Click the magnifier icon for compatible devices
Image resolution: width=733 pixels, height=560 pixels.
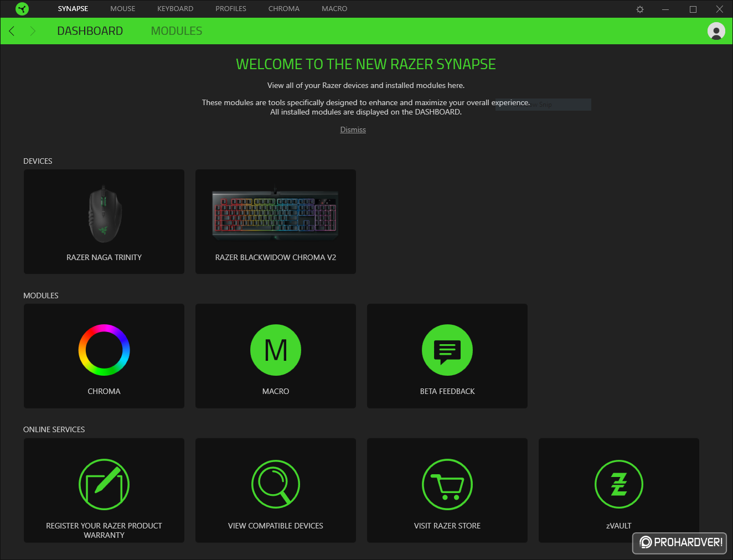tap(276, 485)
